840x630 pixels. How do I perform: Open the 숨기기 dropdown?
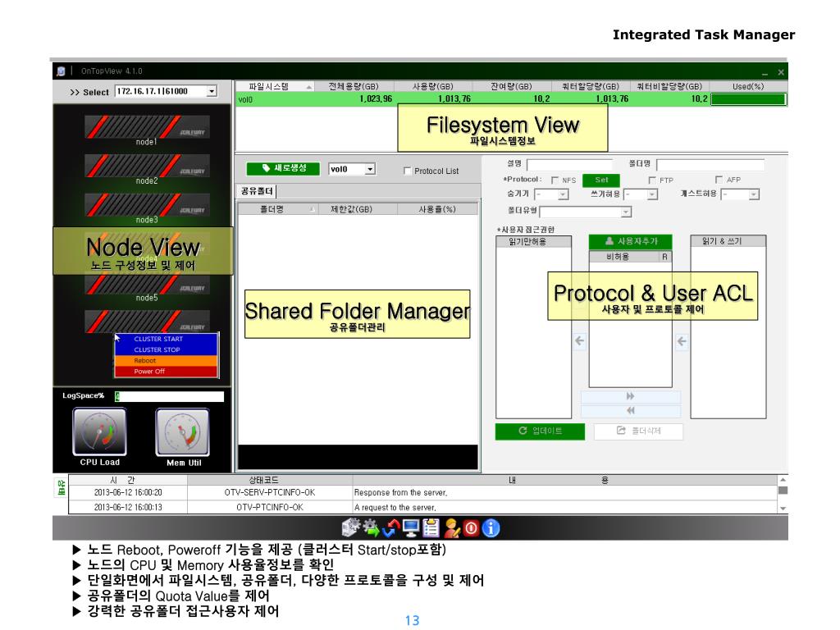coord(563,194)
